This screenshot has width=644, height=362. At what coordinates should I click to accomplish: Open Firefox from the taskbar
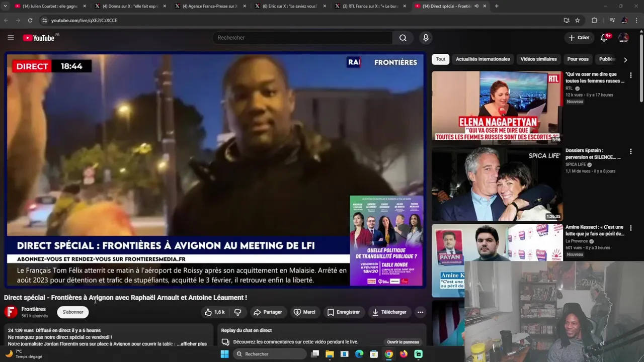click(404, 354)
